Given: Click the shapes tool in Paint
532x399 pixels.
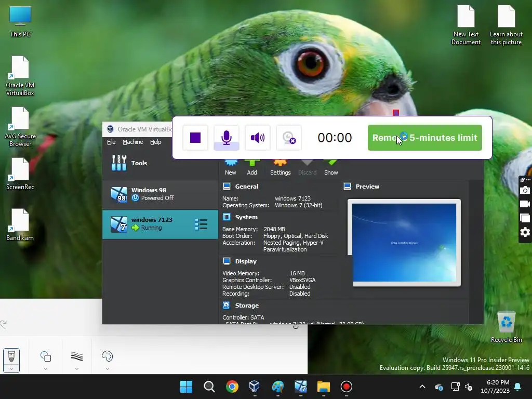Looking at the screenshot, I should tap(46, 356).
